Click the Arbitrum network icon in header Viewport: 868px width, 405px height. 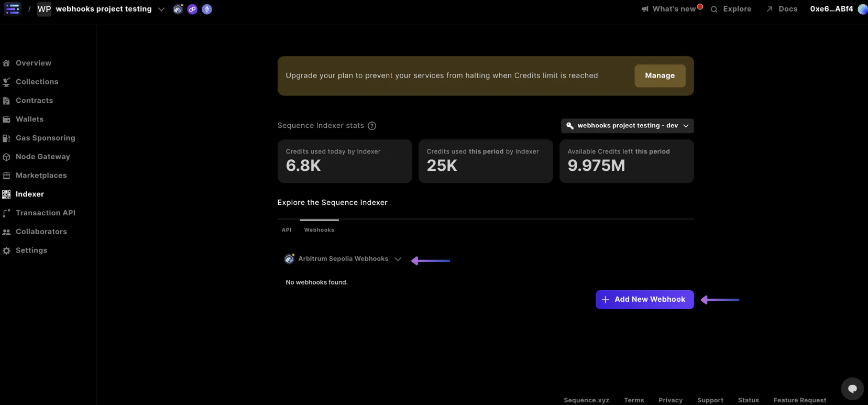178,9
